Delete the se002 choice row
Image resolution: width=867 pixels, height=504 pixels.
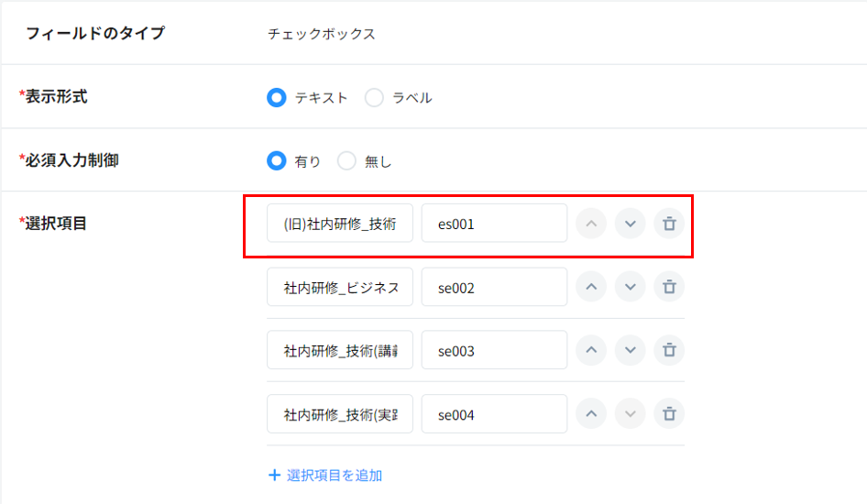click(669, 287)
